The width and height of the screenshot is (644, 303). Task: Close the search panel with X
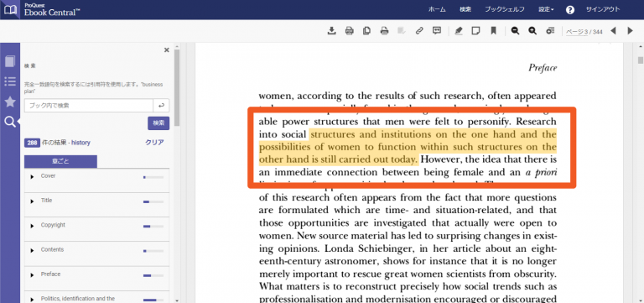(x=166, y=50)
